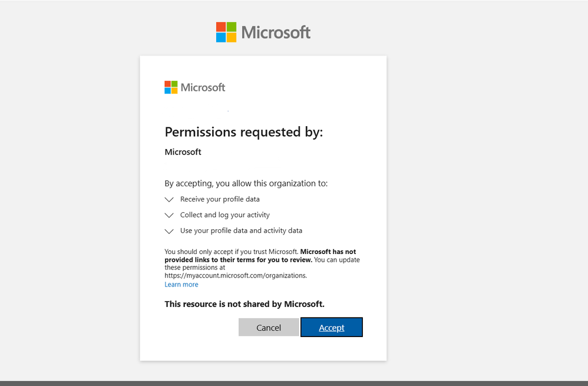Click the four-square Microsoft logo in the page header
Image resolution: width=588 pixels, height=386 pixels.
tap(226, 32)
